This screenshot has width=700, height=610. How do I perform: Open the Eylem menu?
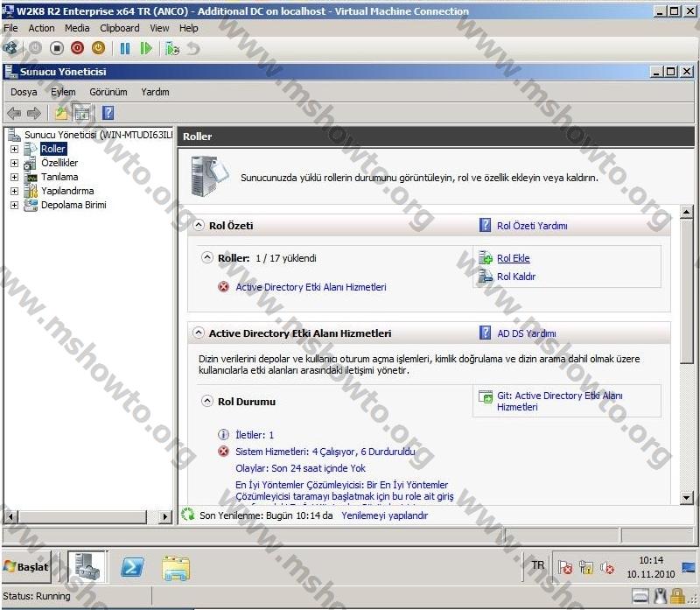[63, 92]
